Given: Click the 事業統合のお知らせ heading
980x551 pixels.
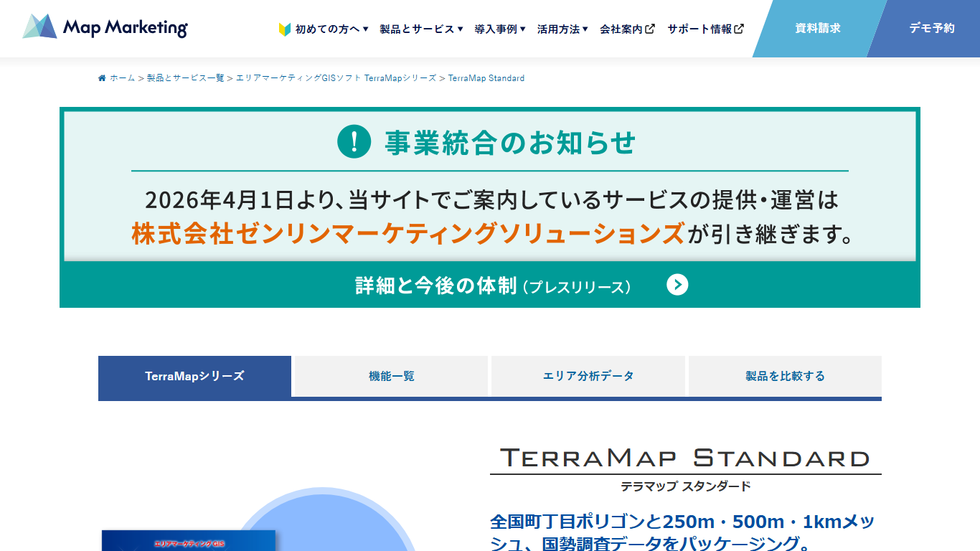Looking at the screenshot, I should click(x=510, y=142).
